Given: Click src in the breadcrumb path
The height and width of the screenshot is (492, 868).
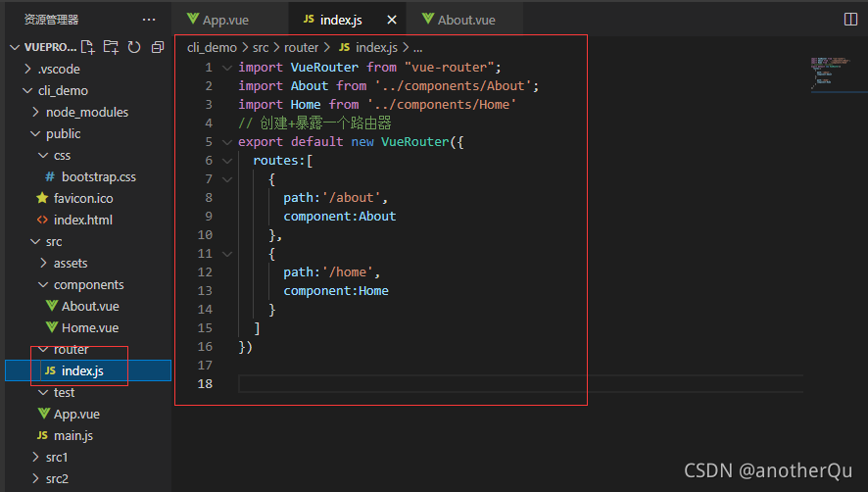Looking at the screenshot, I should 261,48.
